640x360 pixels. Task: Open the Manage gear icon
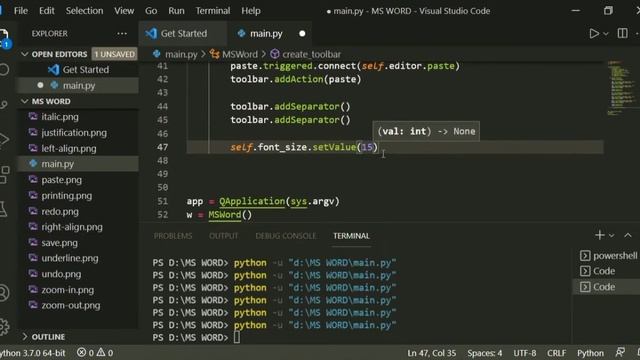pos(4,326)
